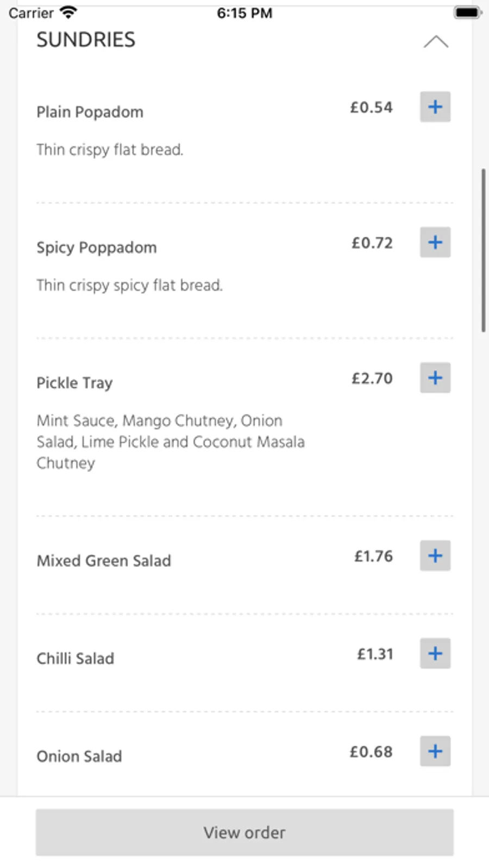Tap Onion Salad menu entry
Screen dimensions: 489x868
pyautogui.click(x=79, y=756)
